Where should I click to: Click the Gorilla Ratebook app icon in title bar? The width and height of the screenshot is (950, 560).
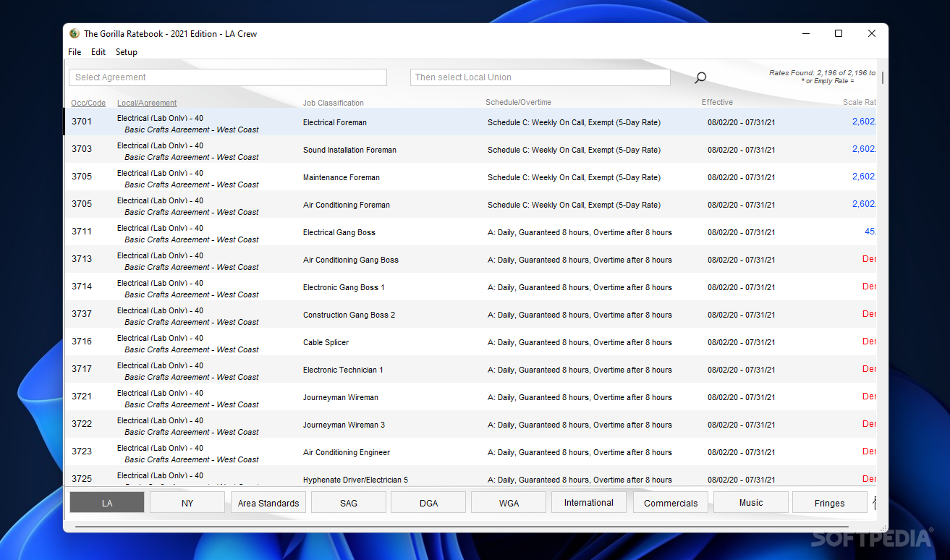tap(74, 33)
